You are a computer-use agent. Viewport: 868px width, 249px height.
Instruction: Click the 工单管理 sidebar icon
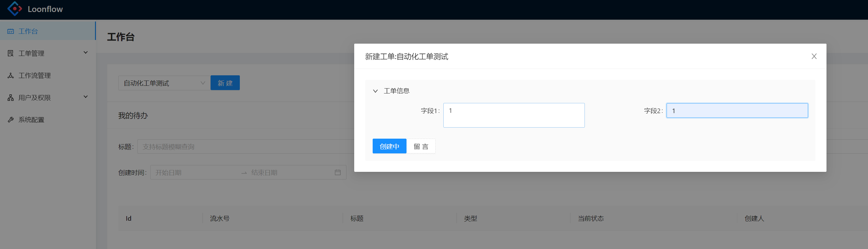pyautogui.click(x=11, y=53)
